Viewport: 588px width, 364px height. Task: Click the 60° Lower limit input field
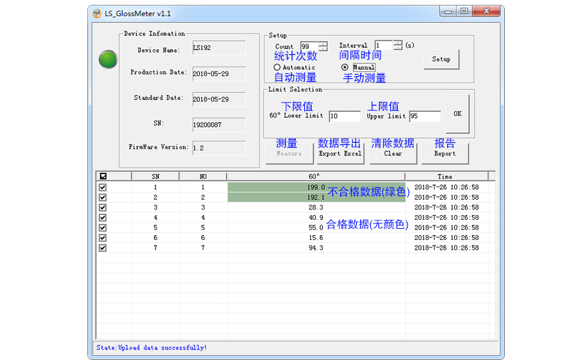[344, 116]
